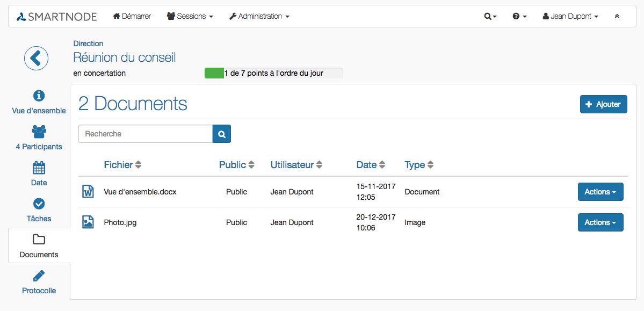Screen dimensions: 644x311
Task: Open the Tâches checkmark icon
Action: [x=39, y=204]
